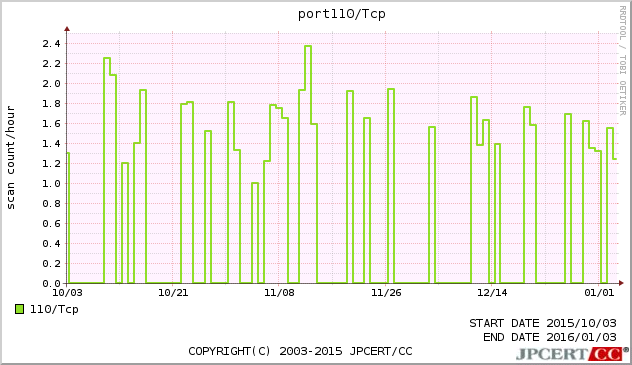This screenshot has height=365, width=632.
Task: Click the 10/03 date axis label
Action: (x=67, y=292)
